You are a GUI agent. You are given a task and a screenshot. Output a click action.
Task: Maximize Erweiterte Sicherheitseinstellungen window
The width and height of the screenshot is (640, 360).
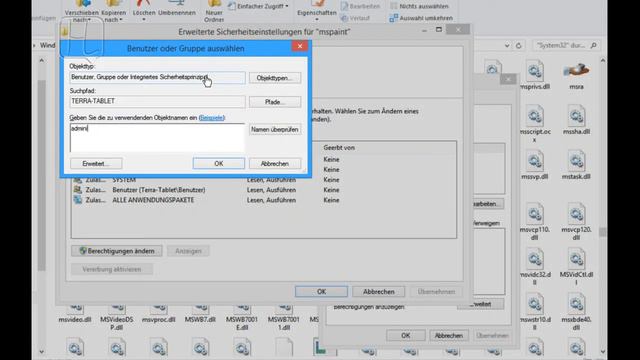click(439, 30)
